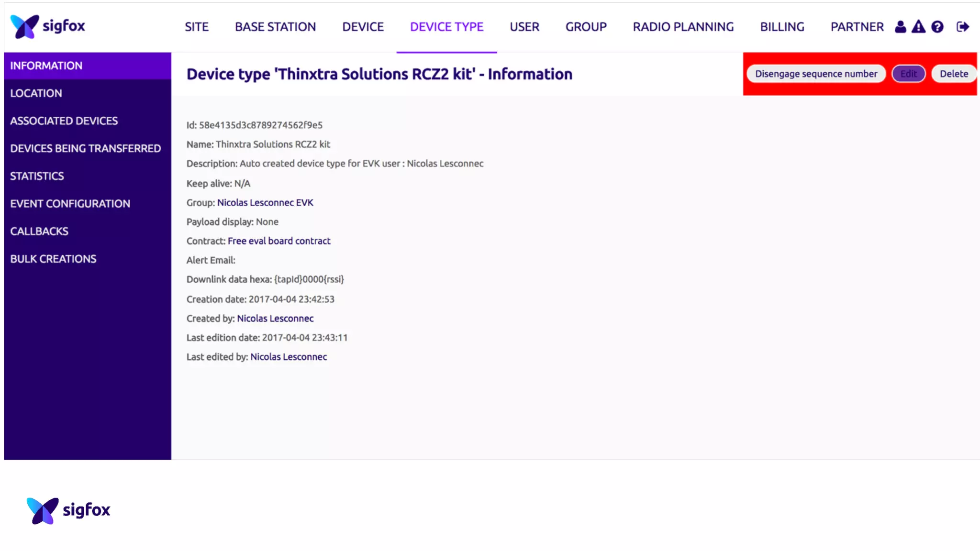980x551 pixels.
Task: Follow the Free eval board contract link
Action: (279, 241)
